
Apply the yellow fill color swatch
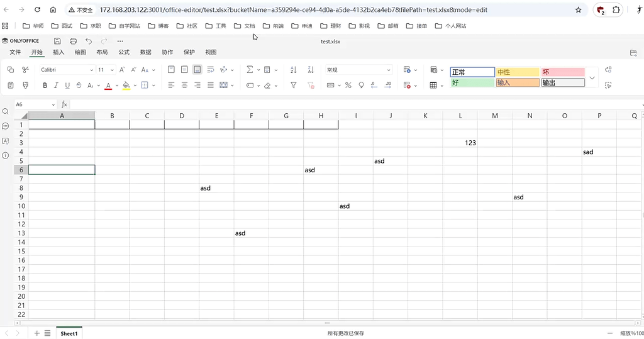(126, 86)
